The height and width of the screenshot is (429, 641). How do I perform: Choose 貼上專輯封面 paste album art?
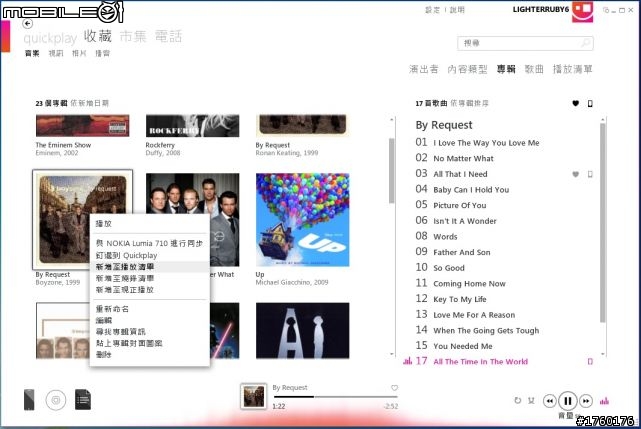pyautogui.click(x=129, y=343)
